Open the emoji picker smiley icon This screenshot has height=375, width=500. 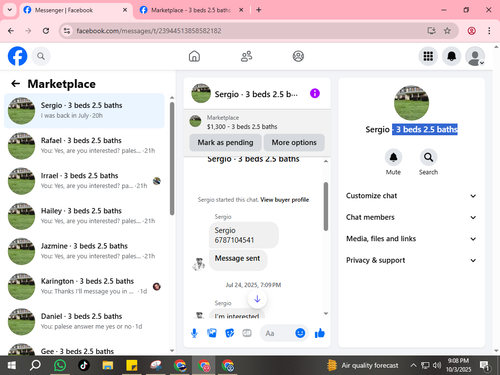[300, 333]
